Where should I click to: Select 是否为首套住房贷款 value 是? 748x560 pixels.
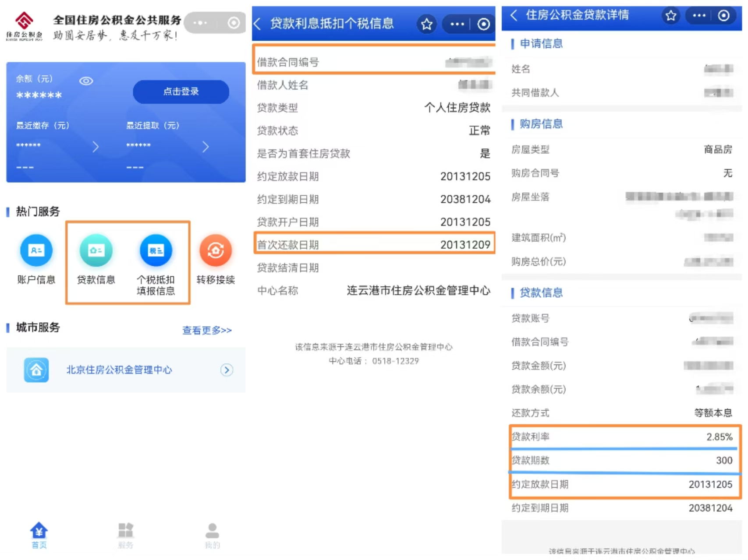pyautogui.click(x=485, y=154)
